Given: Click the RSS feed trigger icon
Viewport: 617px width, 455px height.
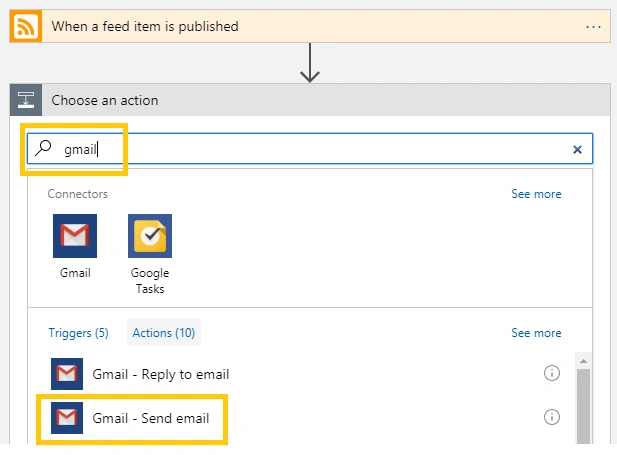Looking at the screenshot, I should click(26, 26).
